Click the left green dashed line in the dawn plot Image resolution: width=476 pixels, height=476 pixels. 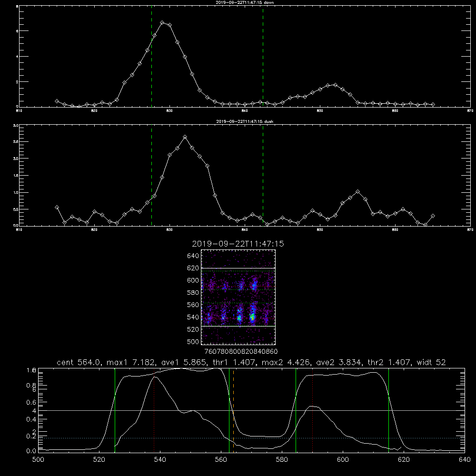[x=151, y=58]
